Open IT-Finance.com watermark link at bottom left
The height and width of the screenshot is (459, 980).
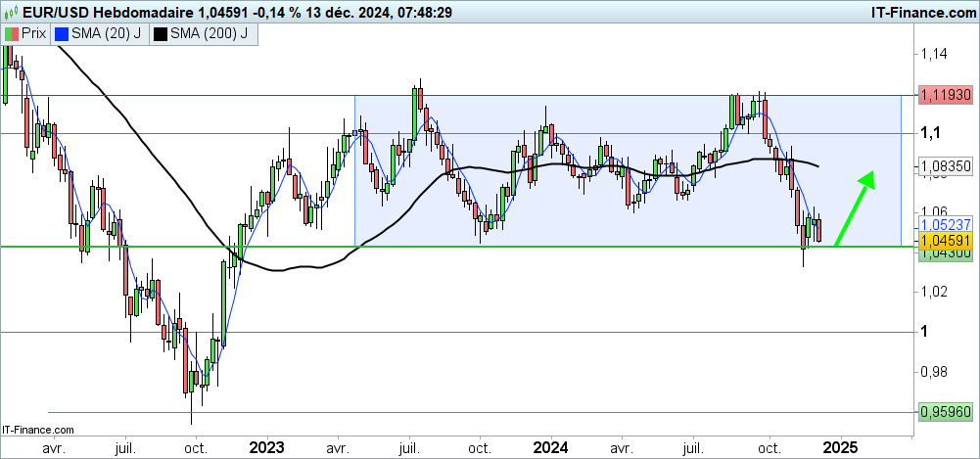coord(37,429)
